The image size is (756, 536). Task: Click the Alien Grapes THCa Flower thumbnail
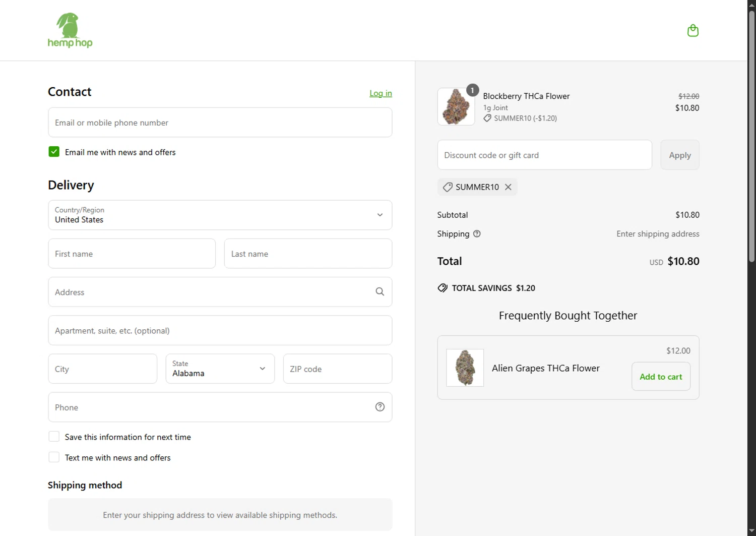pos(465,368)
